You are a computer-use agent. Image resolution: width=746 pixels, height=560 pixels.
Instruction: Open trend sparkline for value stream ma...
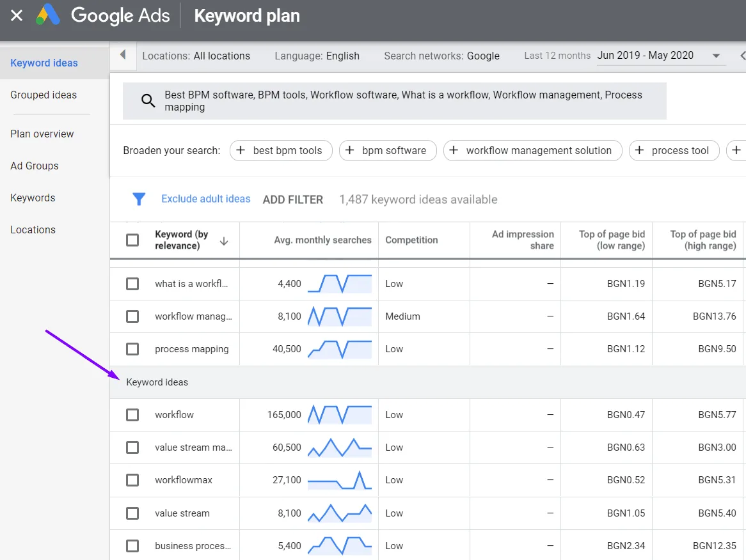click(340, 447)
